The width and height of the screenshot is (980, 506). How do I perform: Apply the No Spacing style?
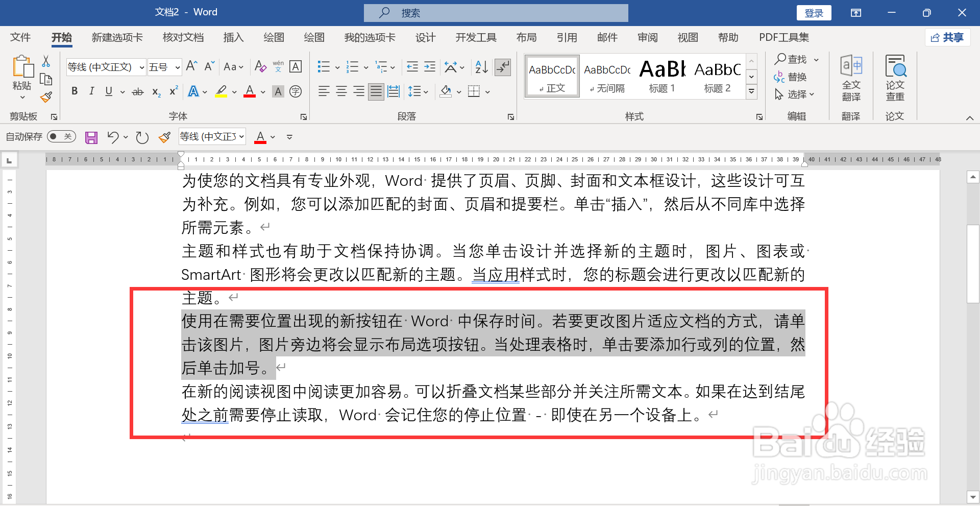607,76
